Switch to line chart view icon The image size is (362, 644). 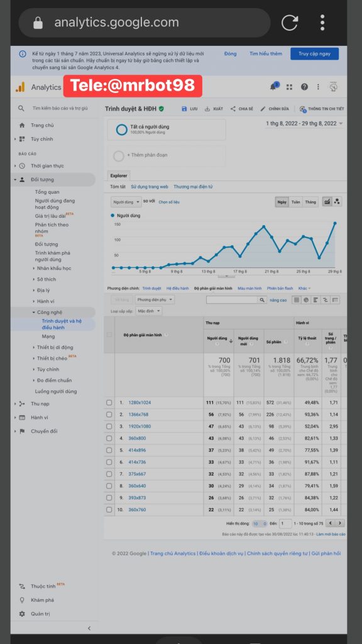click(x=327, y=202)
